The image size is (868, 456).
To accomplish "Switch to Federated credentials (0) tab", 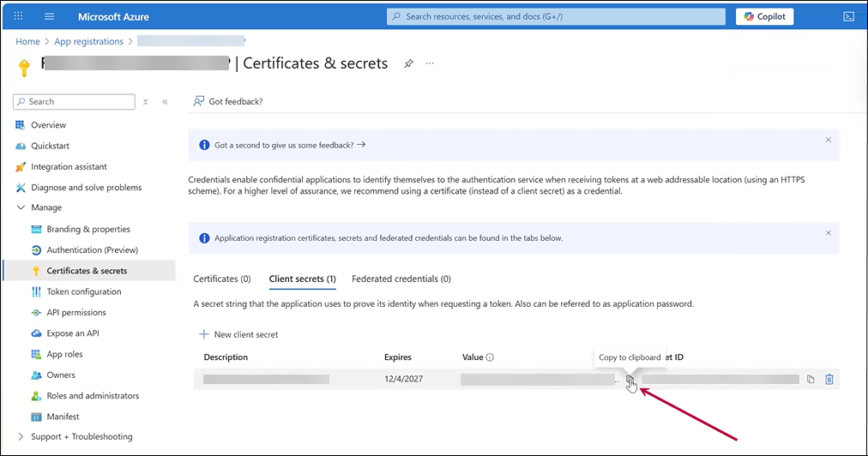I will (401, 279).
